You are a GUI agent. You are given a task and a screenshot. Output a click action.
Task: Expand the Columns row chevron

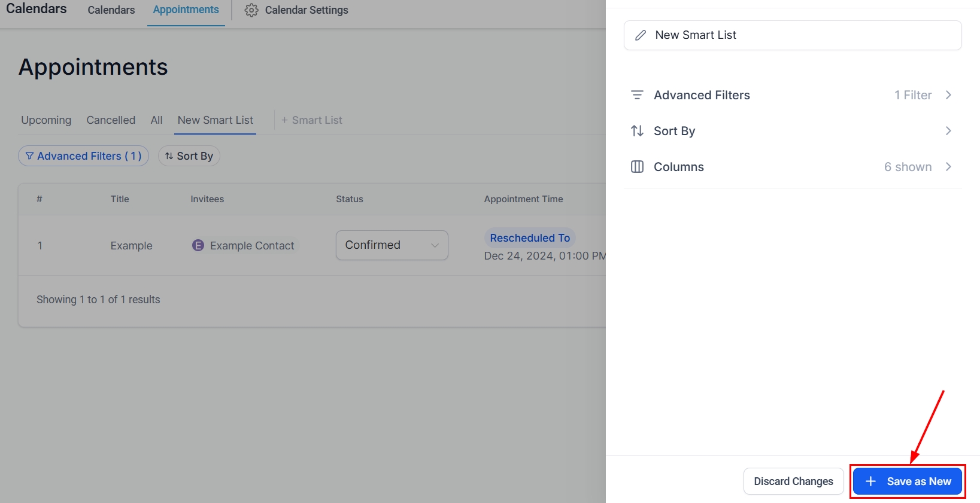click(x=948, y=167)
